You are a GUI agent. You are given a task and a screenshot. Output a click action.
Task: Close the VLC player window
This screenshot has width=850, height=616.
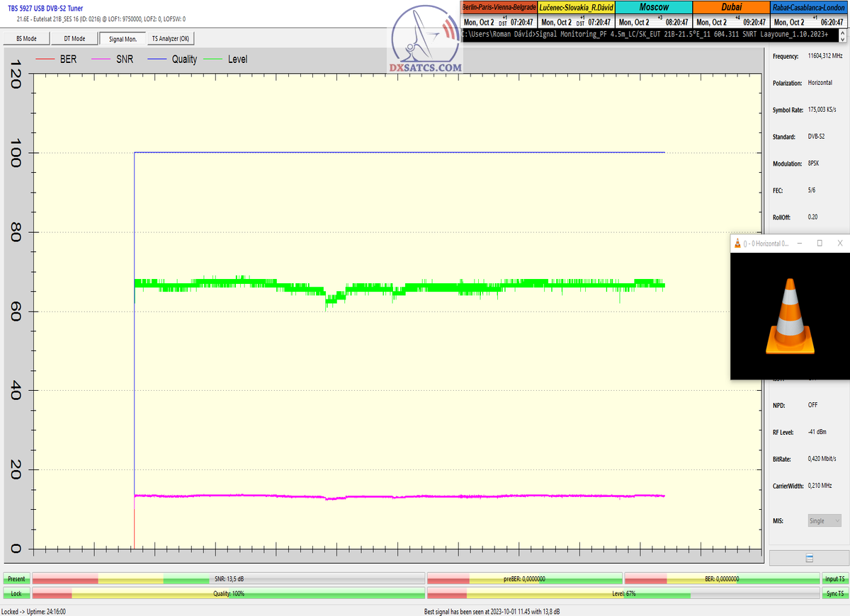839,244
